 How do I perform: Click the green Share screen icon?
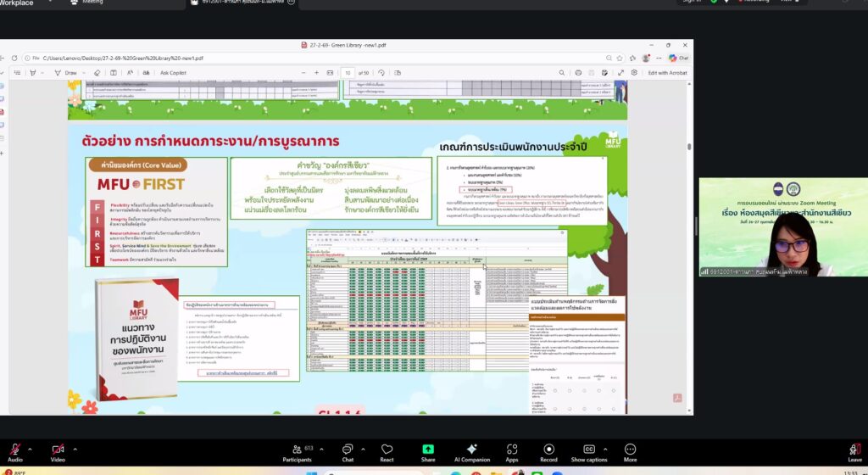coord(428,449)
